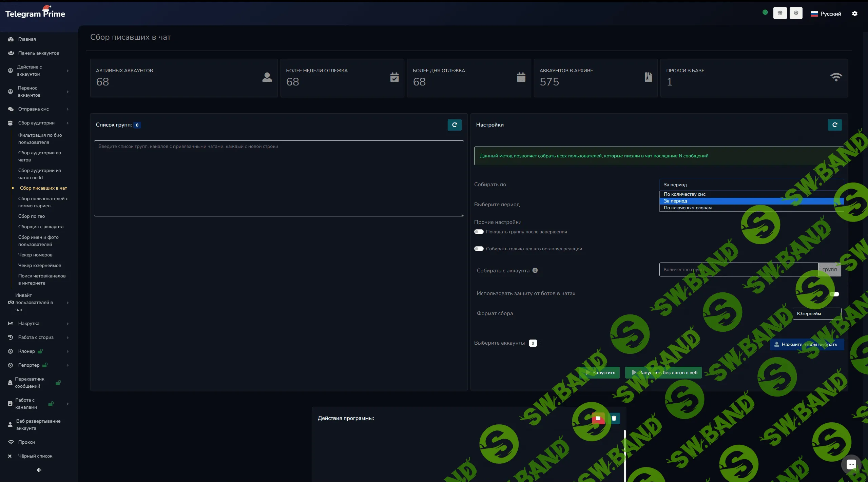This screenshot has height=482, width=868.
Task: Select По ключевым словам dropdown option
Action: point(687,208)
